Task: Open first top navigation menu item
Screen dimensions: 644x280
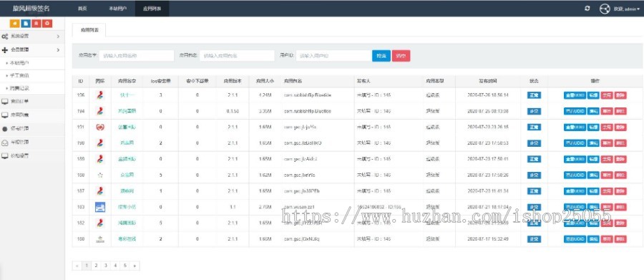Action: pyautogui.click(x=82, y=9)
